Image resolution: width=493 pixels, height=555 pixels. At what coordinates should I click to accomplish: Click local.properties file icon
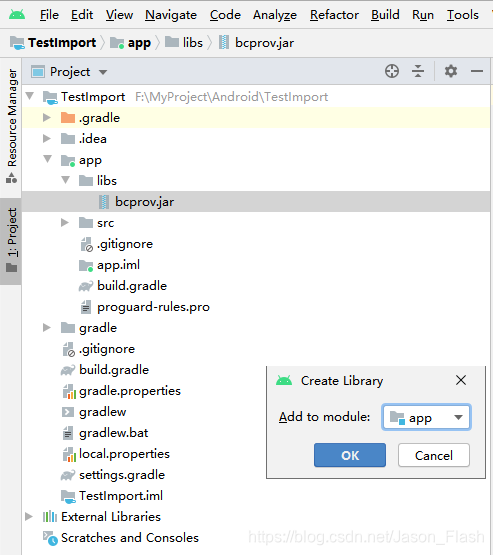(69, 454)
